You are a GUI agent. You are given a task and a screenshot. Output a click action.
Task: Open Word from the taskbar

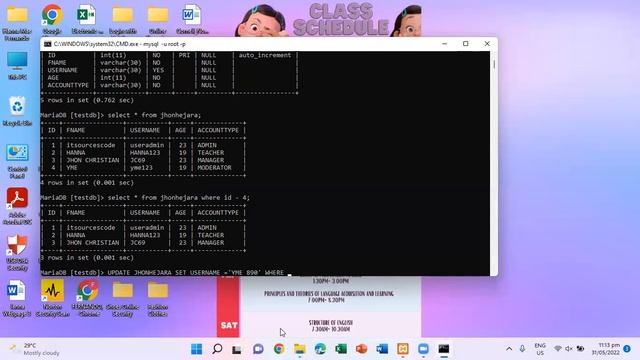[382, 349]
